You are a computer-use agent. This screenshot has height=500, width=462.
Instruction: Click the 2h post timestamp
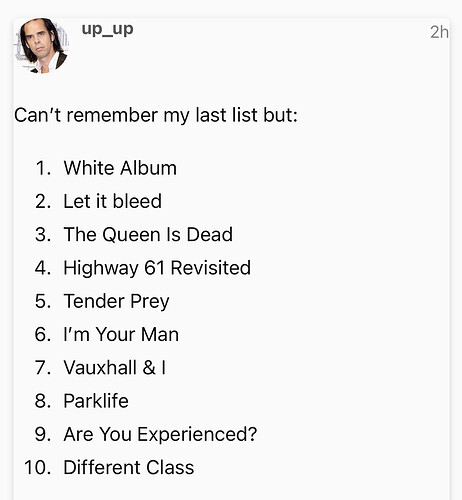pyautogui.click(x=439, y=32)
